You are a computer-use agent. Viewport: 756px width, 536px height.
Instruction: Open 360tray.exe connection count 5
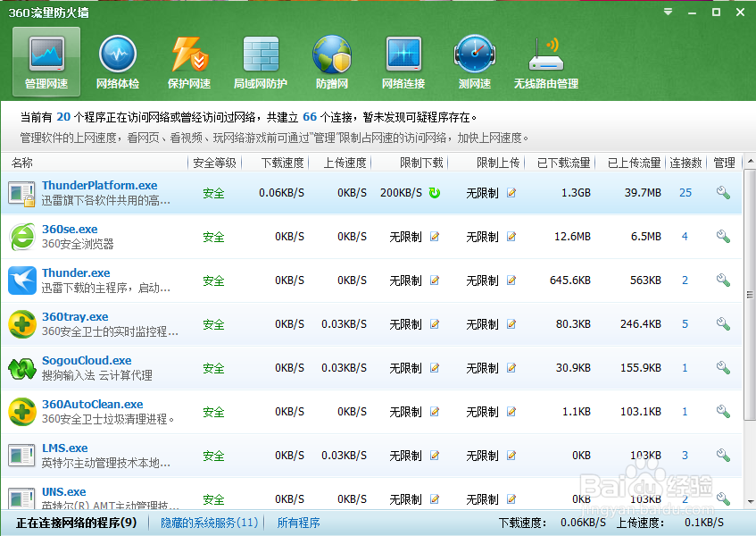[x=685, y=323]
